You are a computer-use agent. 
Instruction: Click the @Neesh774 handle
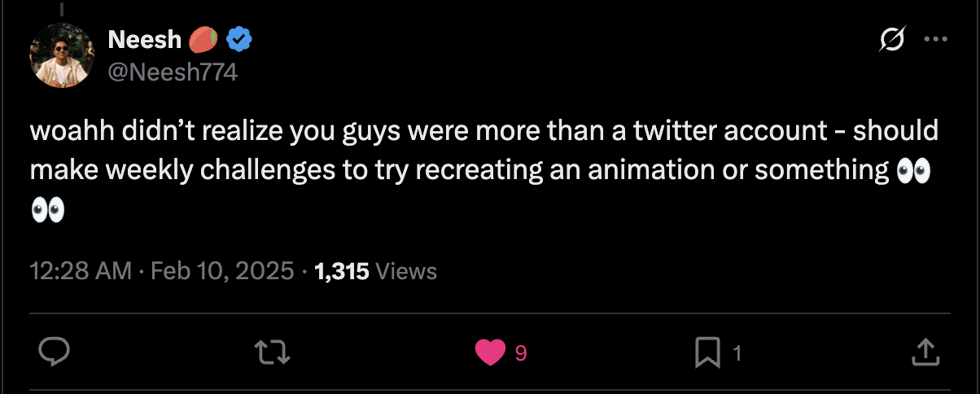pyautogui.click(x=173, y=72)
